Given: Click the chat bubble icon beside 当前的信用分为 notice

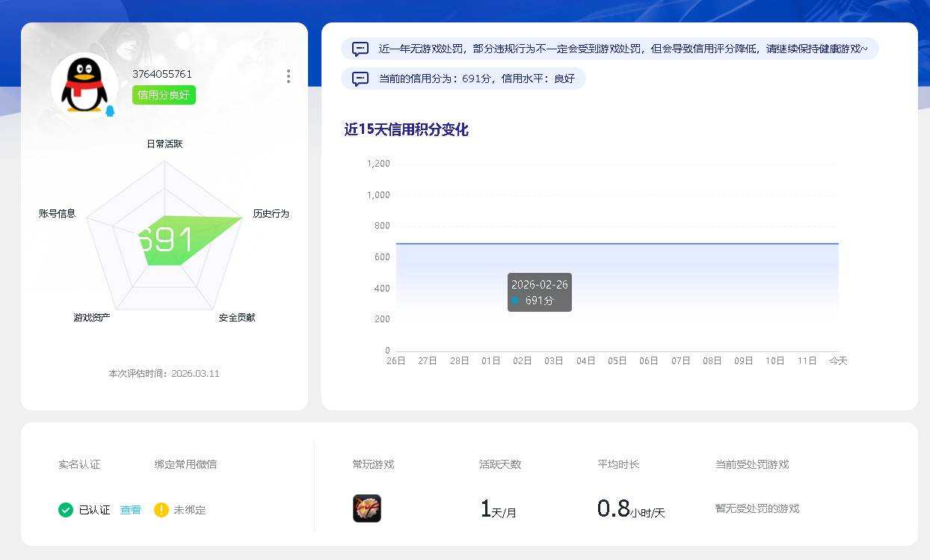Looking at the screenshot, I should tap(360, 79).
